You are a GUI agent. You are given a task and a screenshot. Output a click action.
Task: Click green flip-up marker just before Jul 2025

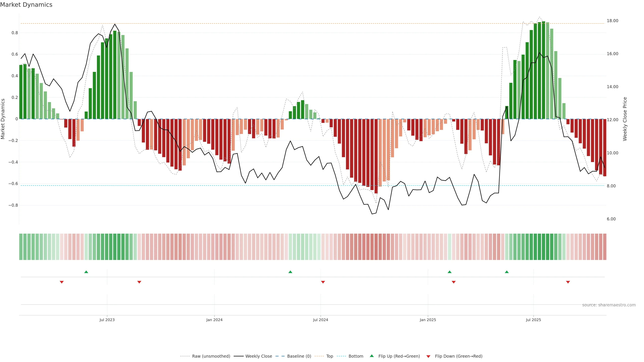click(507, 272)
